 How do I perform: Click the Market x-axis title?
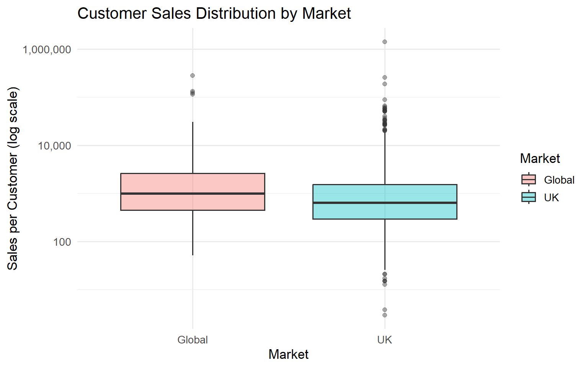(x=288, y=354)
